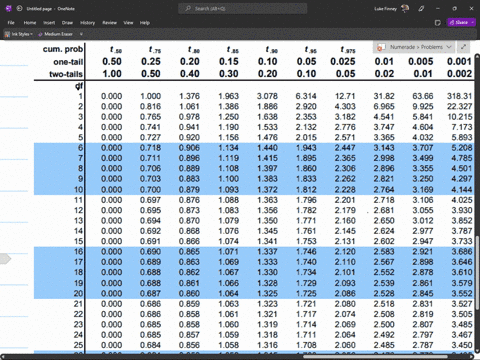
Task: Click the value 1.753 in df row 15
Action: (306, 241)
